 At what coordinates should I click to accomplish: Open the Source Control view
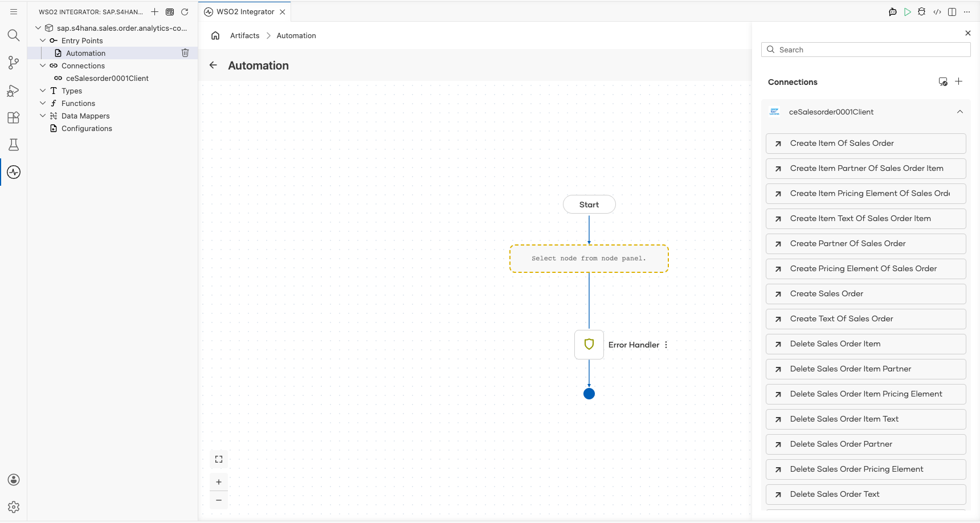click(14, 63)
